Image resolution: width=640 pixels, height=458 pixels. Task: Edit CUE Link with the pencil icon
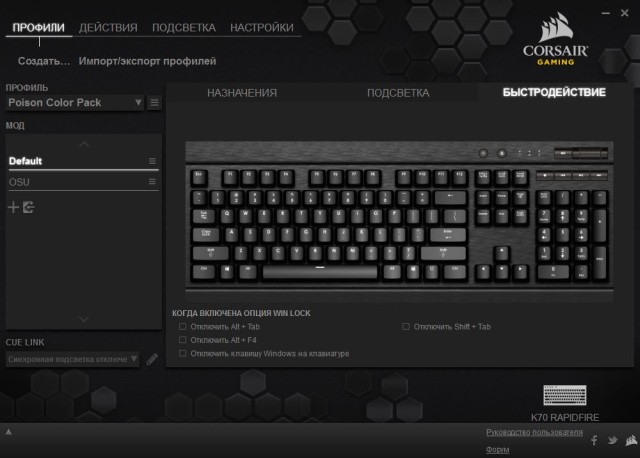click(152, 359)
